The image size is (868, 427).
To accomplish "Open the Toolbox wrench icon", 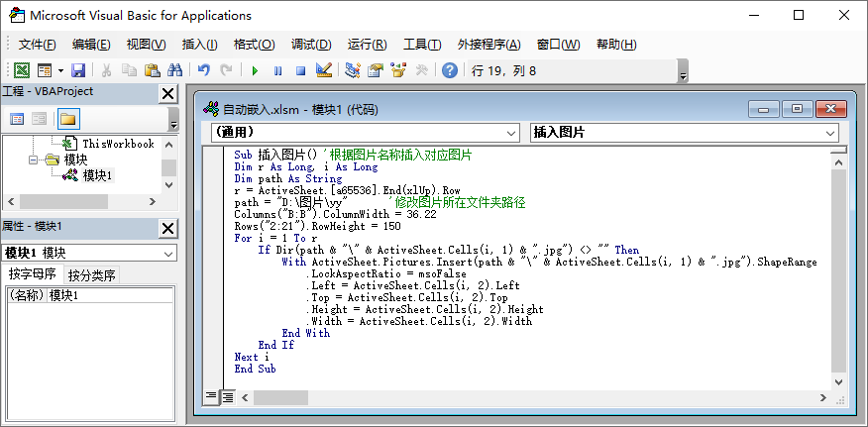I will coord(421,70).
